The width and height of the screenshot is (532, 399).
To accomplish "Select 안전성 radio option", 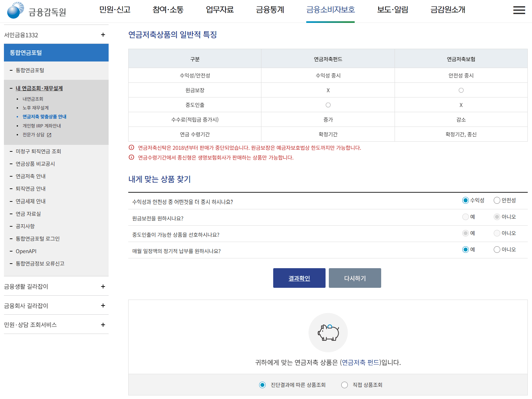I will point(497,200).
